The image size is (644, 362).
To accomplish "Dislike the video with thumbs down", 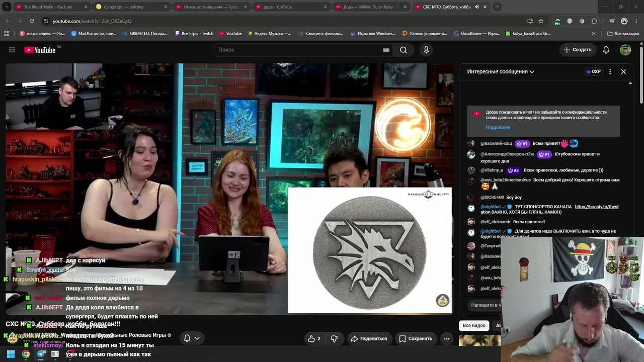I will [334, 338].
